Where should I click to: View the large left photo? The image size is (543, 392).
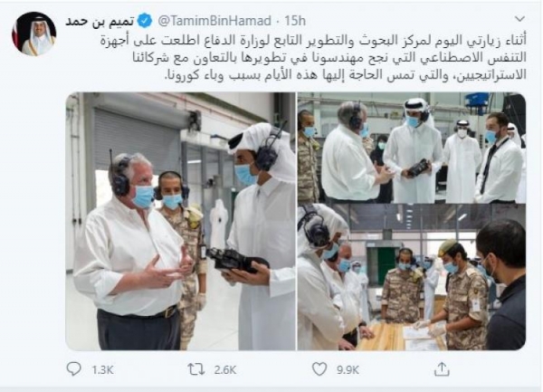tap(180, 221)
